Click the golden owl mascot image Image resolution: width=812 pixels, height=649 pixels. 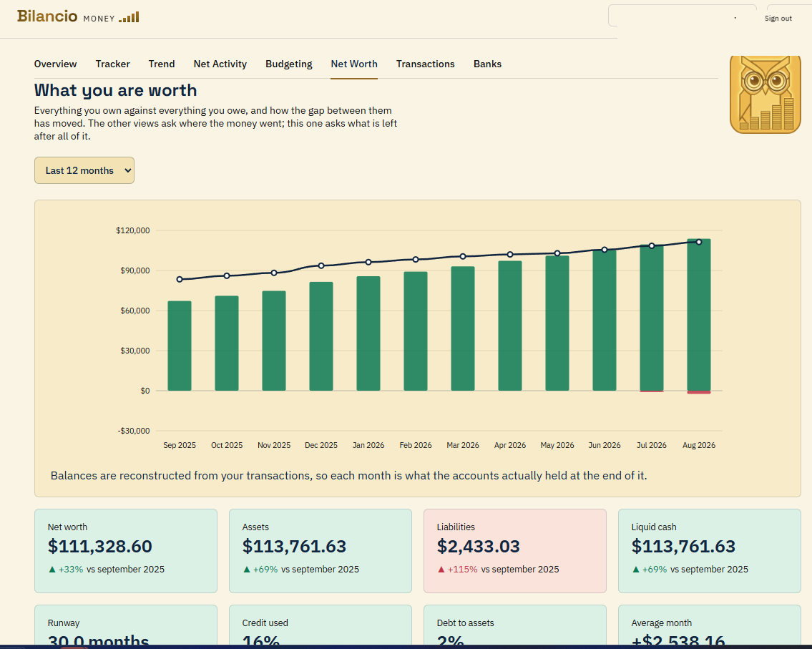point(765,94)
